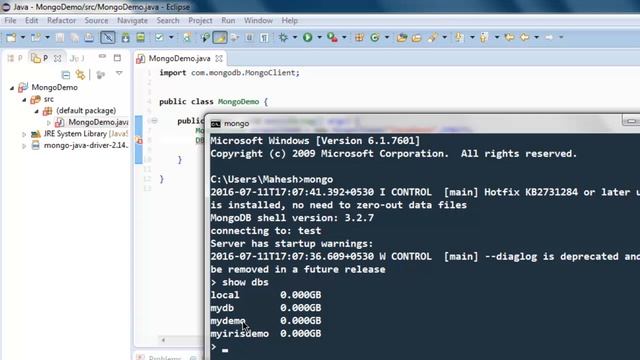This screenshot has height=360, width=640.
Task: Open the Navigate menu
Action: 132,20
